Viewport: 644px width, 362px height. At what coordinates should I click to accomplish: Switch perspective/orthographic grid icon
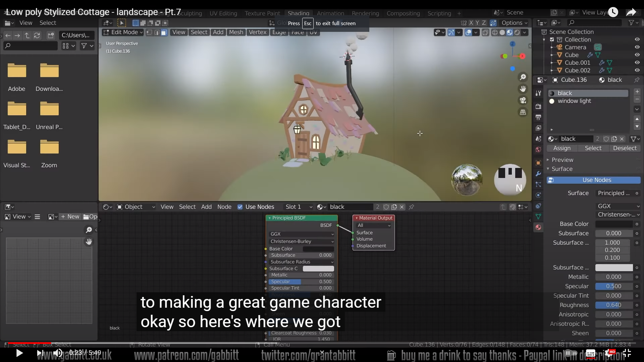pos(523,112)
